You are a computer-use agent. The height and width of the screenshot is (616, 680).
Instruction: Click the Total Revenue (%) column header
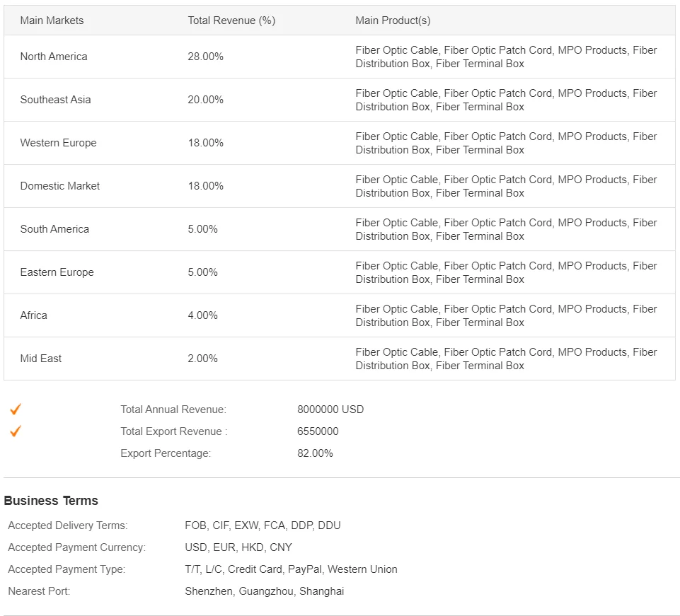point(231,21)
